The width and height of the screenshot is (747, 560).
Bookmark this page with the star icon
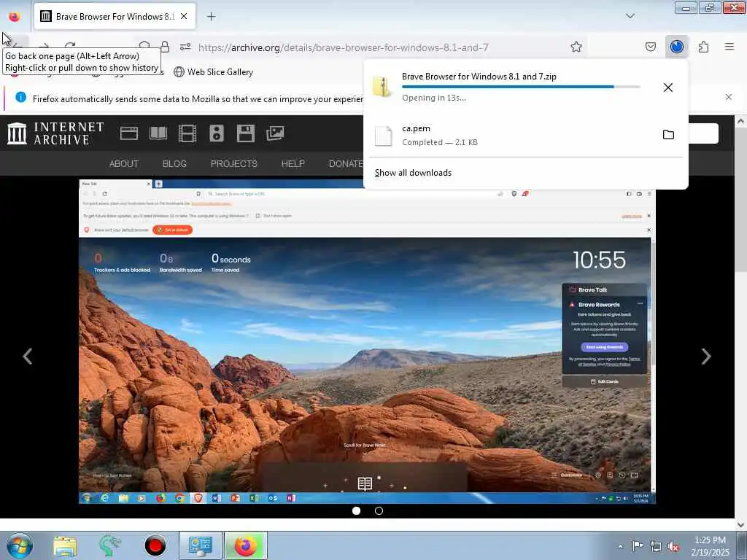click(x=576, y=47)
